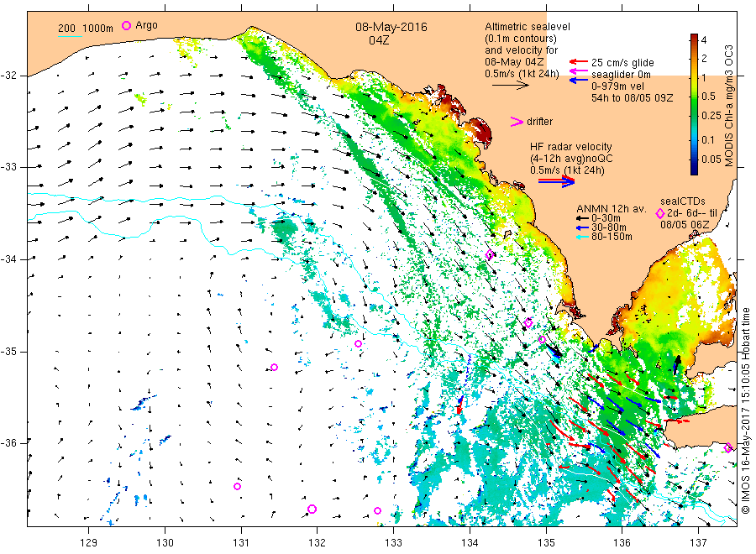Click the Altimetric sealevel legend heading

(527, 27)
